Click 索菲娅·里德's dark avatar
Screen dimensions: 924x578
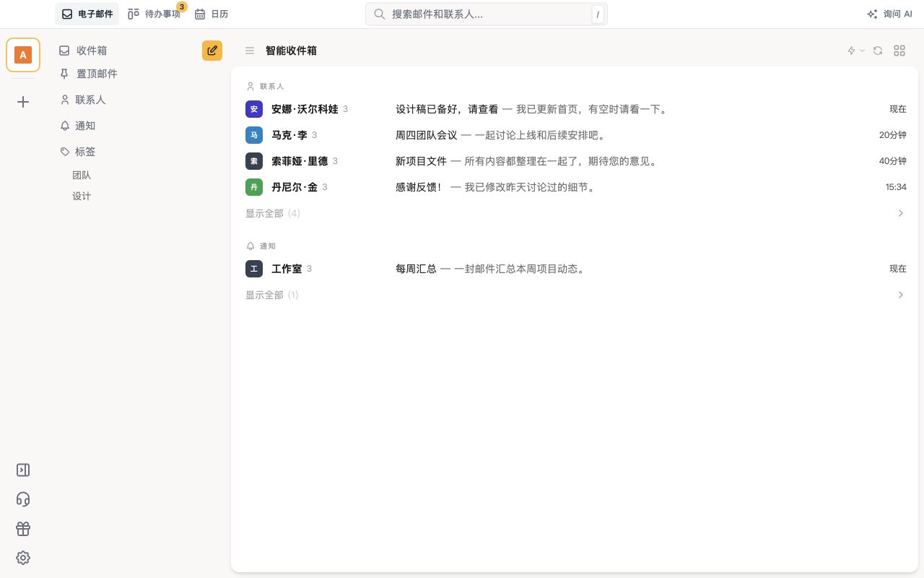click(254, 161)
